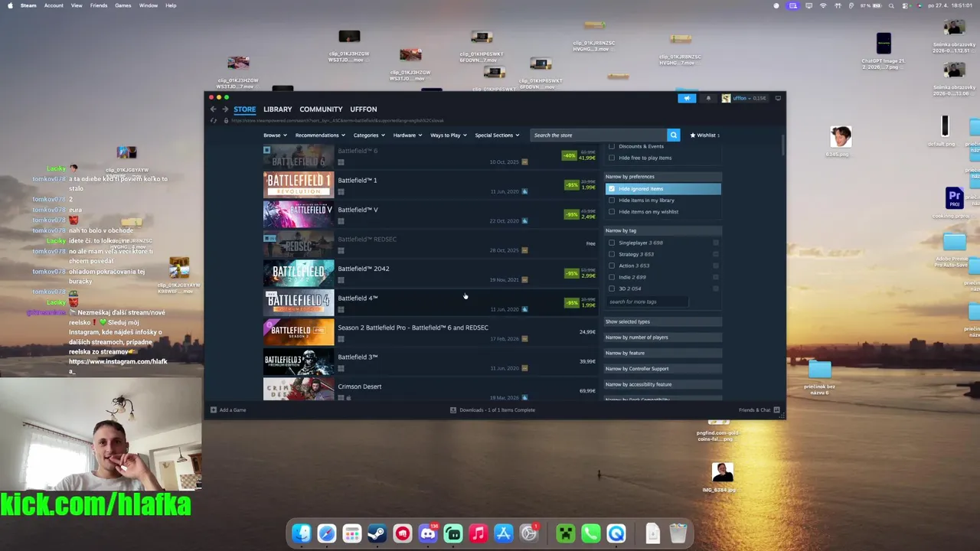The image size is (980, 551).
Task: Open the Apple menu
Action: [x=10, y=5]
